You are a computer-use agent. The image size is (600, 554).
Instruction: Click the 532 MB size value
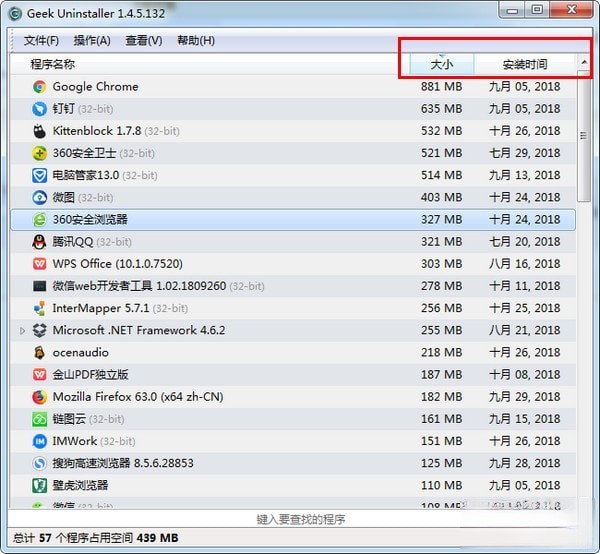click(x=442, y=131)
